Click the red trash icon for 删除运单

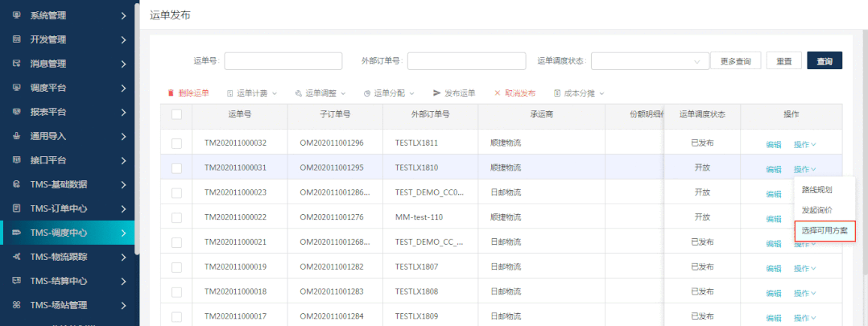(171, 93)
